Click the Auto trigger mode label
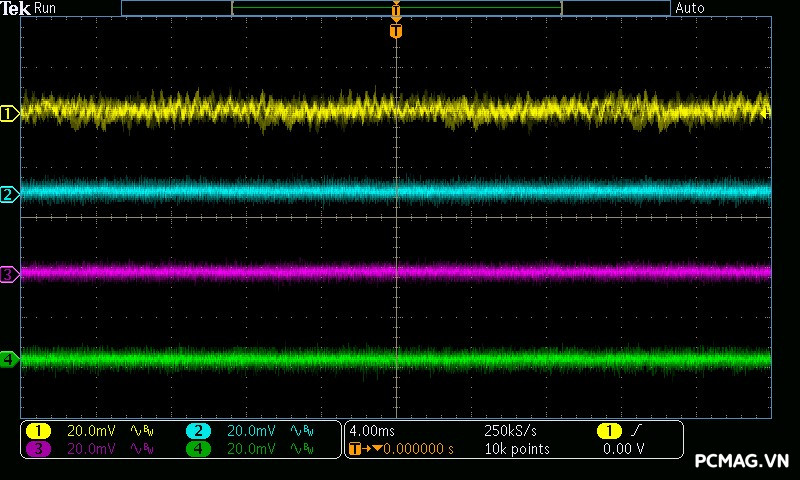 click(x=690, y=8)
